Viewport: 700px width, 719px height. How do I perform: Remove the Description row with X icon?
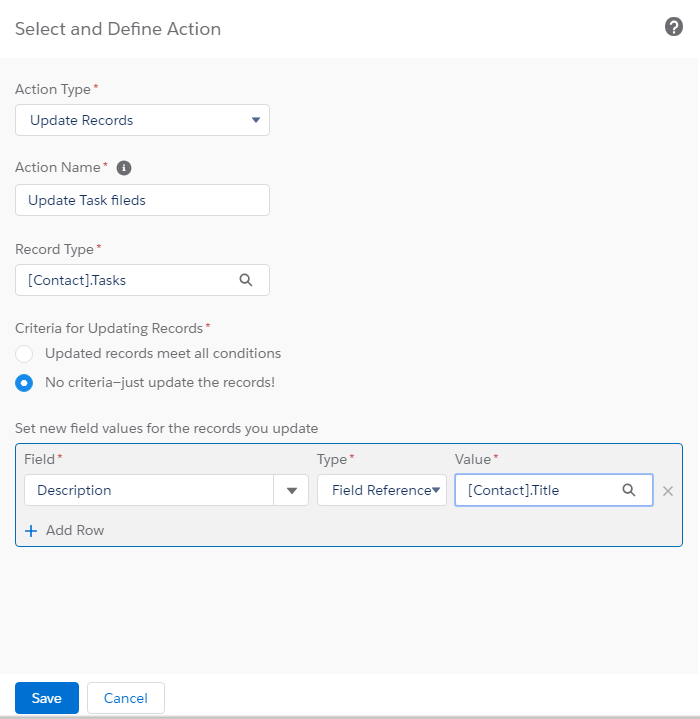tap(668, 491)
